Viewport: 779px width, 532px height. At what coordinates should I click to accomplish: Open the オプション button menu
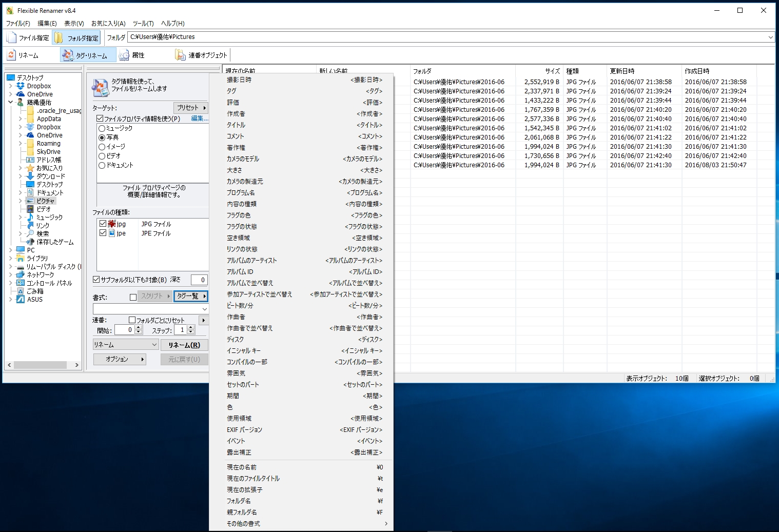(x=120, y=359)
